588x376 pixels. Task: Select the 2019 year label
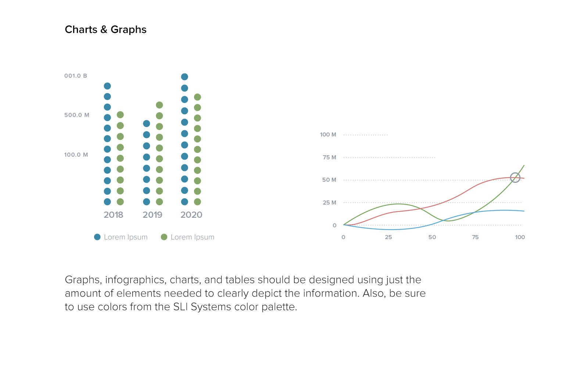coord(153,215)
